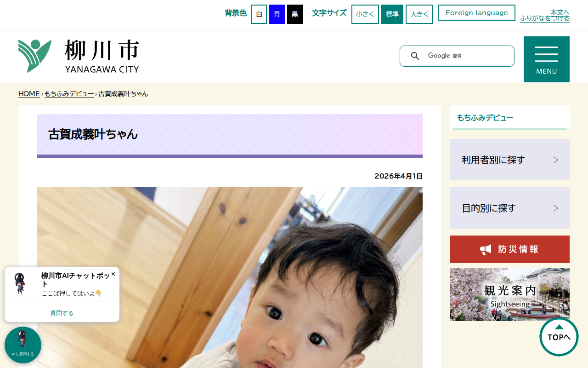Click the chatbot character image in popup

pyautogui.click(x=20, y=283)
